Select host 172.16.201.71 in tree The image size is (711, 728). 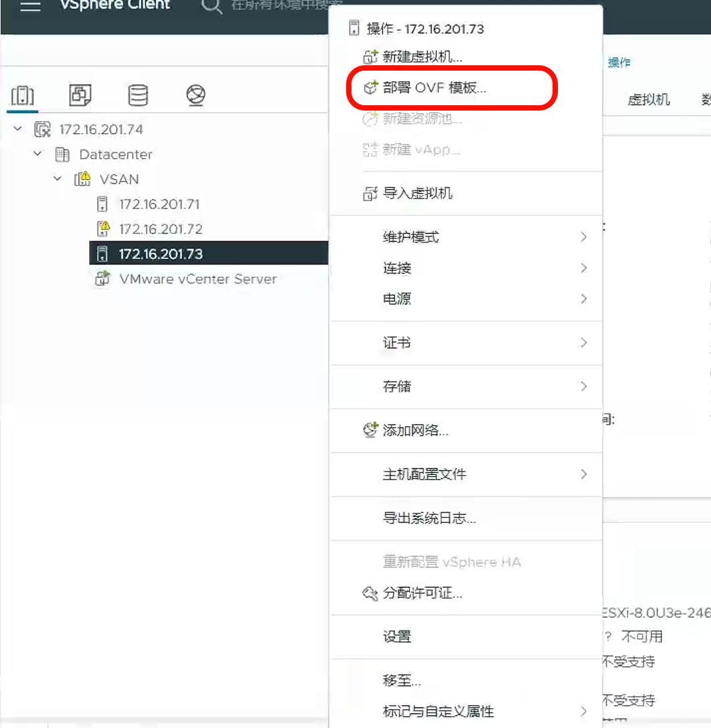[159, 204]
